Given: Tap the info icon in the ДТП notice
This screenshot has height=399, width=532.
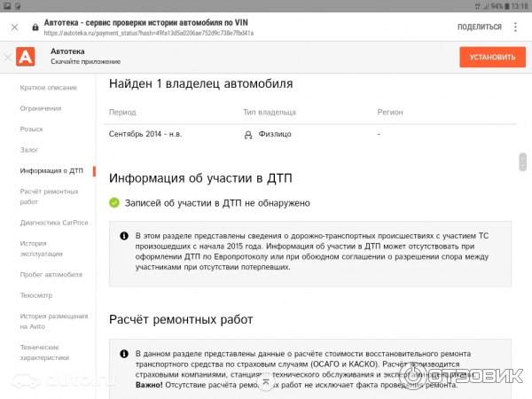Looking at the screenshot, I should (124, 236).
